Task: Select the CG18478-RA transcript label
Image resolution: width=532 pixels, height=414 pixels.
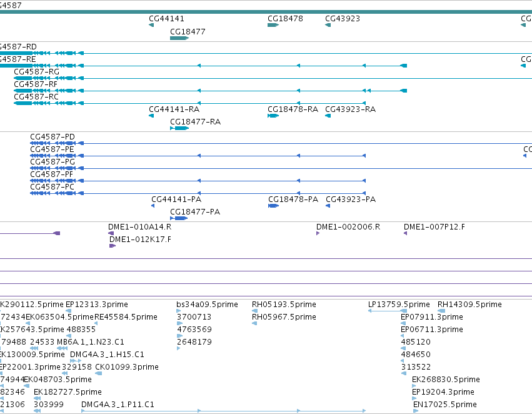Action: pyautogui.click(x=293, y=109)
